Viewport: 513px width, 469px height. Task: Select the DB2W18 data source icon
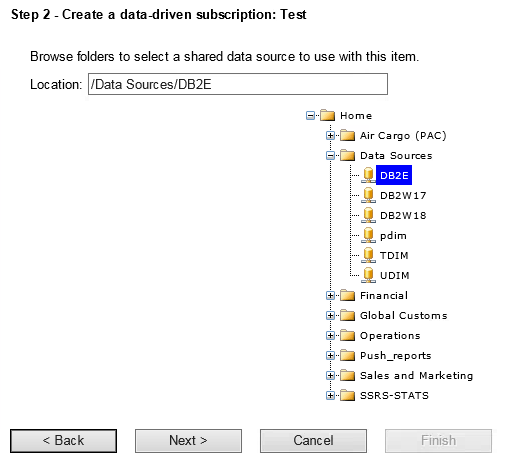(368, 215)
